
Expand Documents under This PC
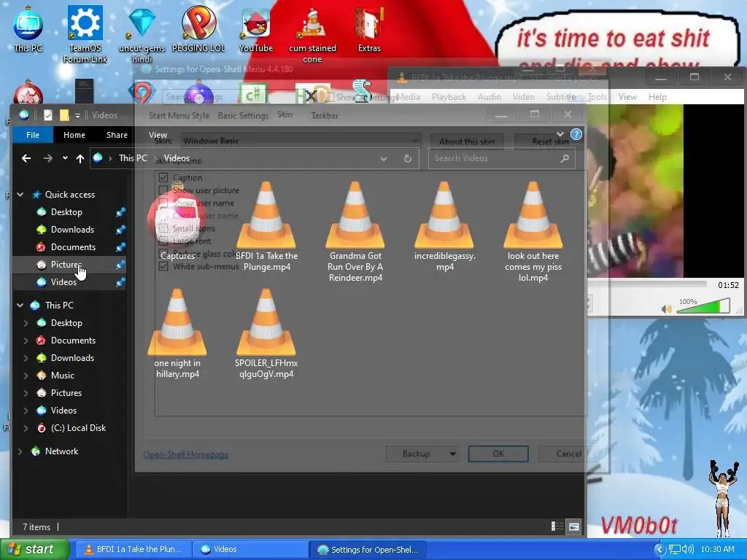(26, 341)
